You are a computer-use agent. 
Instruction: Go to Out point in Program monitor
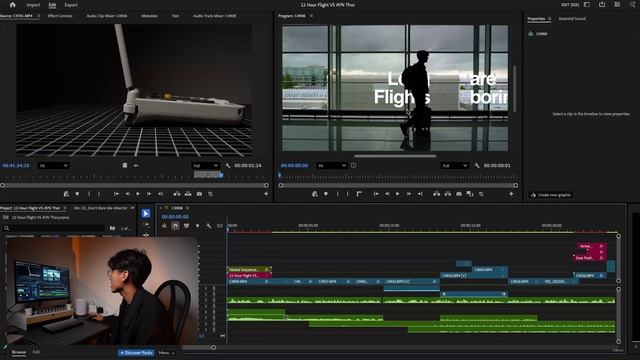[420, 194]
